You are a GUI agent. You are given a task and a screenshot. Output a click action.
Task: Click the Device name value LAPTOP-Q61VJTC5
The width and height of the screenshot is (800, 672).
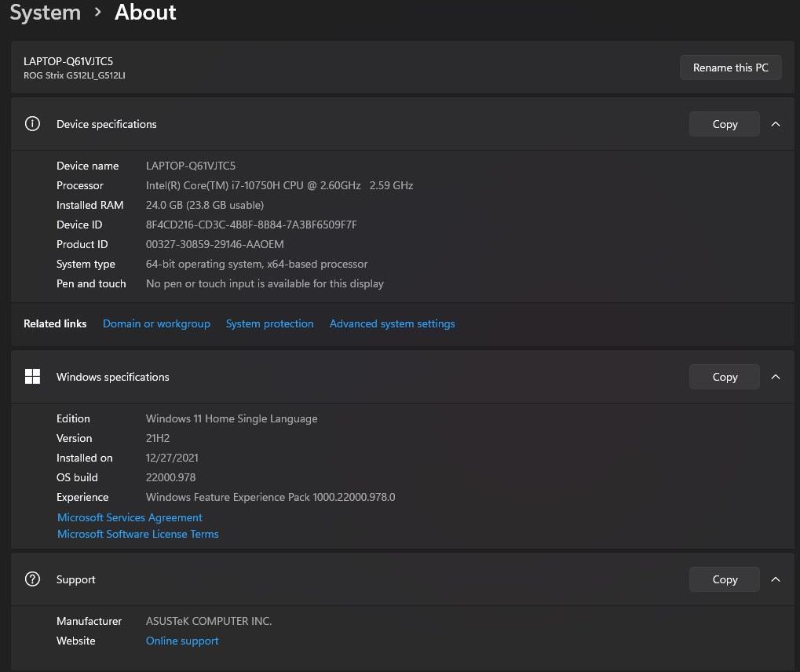pos(190,166)
